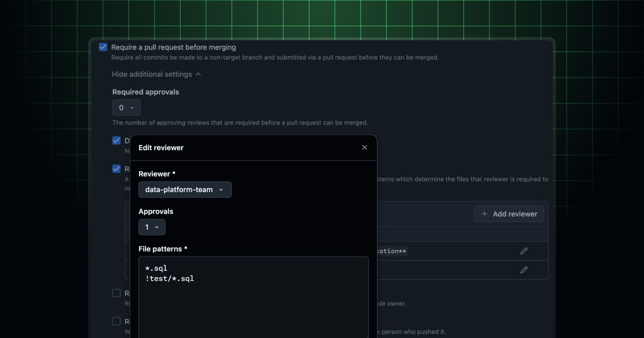Click the pencil icon beside the "cation**" pattern

[x=524, y=251]
